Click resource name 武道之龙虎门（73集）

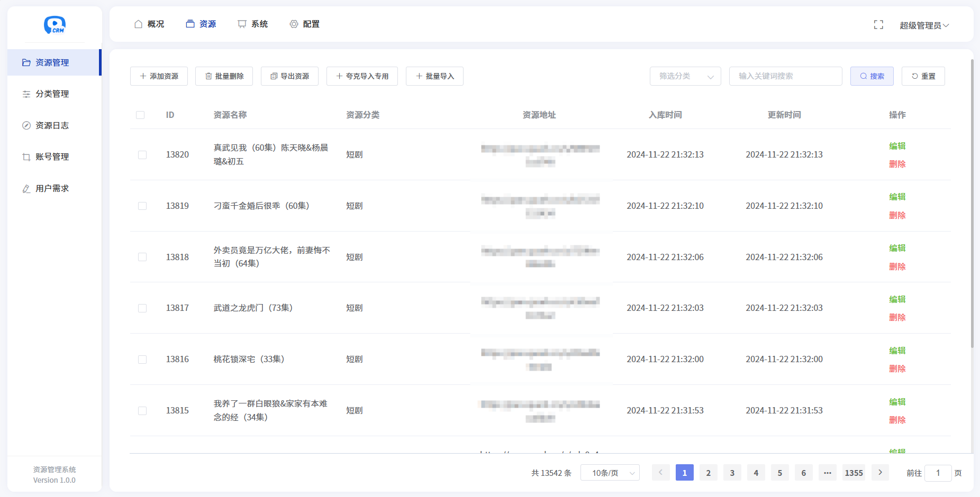[253, 308]
